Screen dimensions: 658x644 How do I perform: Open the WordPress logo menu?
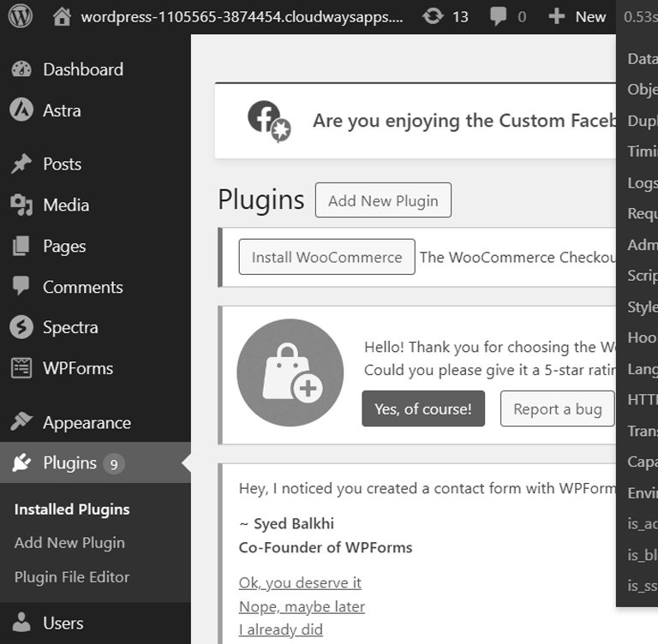click(21, 16)
